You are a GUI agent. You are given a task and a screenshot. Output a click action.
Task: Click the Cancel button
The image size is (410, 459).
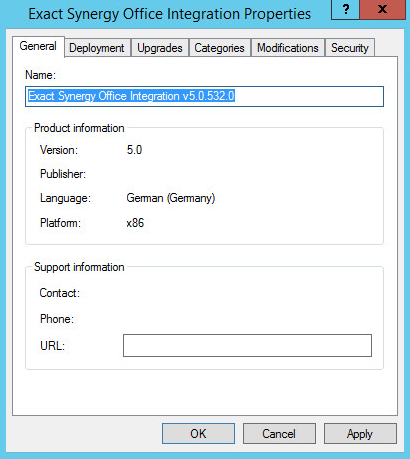pos(279,434)
